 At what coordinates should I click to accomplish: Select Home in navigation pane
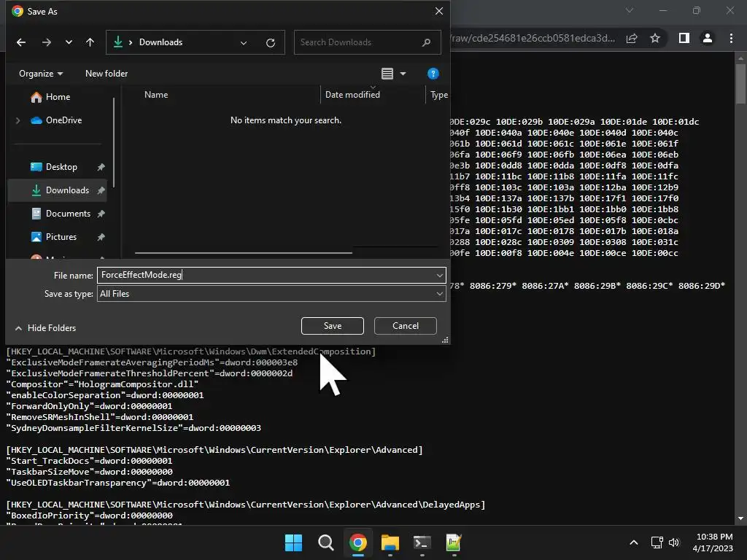tap(58, 97)
